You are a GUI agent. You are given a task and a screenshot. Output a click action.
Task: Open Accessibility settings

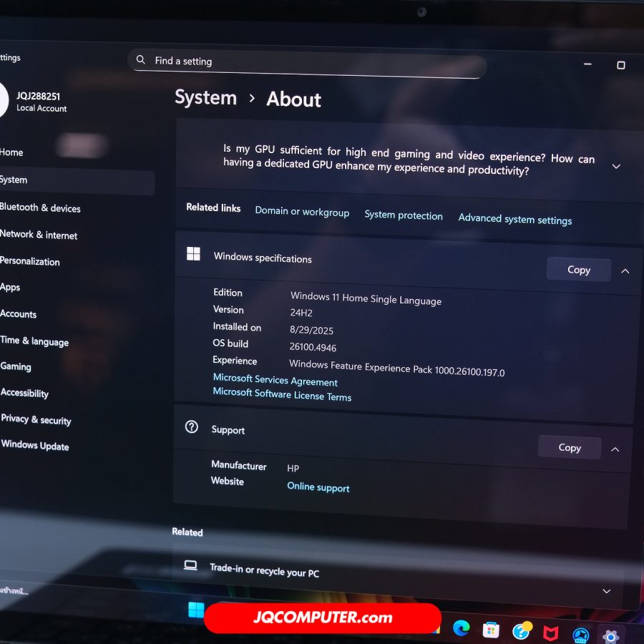point(24,393)
